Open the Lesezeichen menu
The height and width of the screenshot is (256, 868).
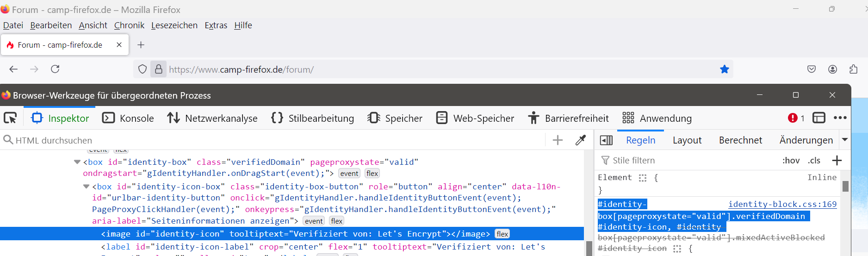pos(174,25)
